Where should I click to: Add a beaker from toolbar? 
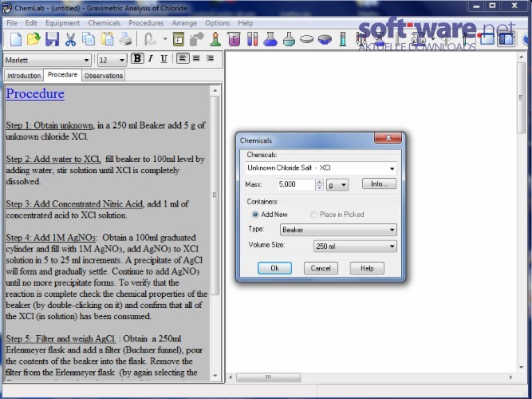(234, 39)
